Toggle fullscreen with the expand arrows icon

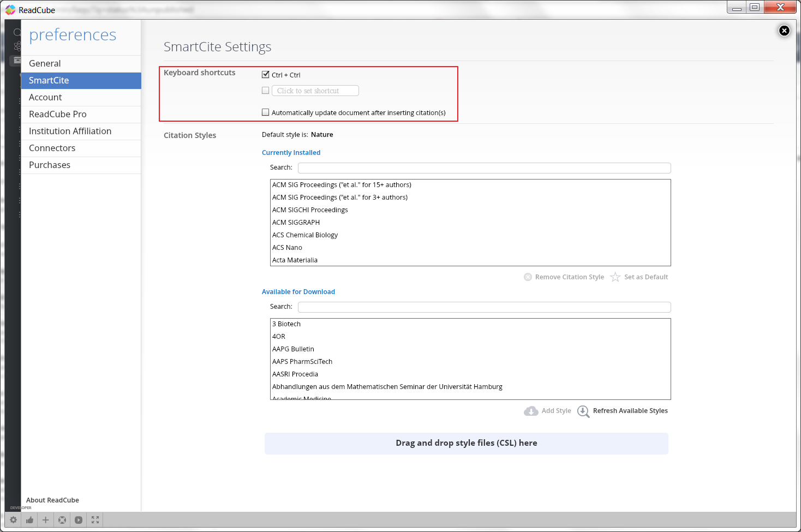[x=95, y=520]
